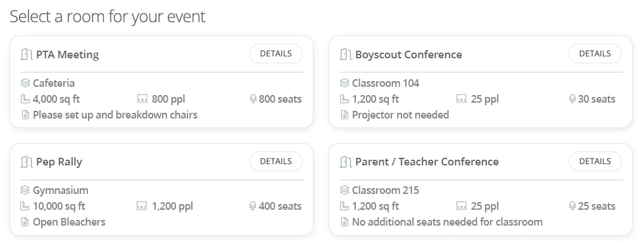Image resolution: width=644 pixels, height=244 pixels.
Task: Click the door icon beside Boyscout Conference
Action: 345,55
